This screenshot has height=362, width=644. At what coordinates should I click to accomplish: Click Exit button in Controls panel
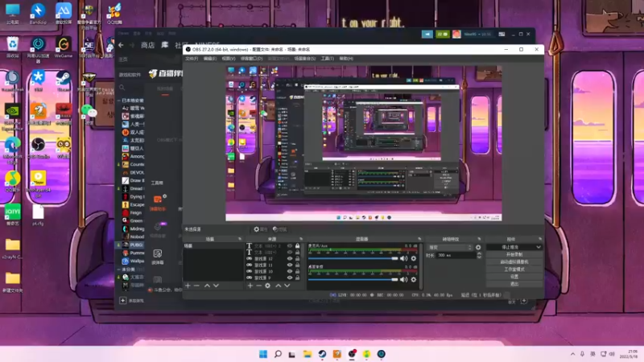(514, 284)
